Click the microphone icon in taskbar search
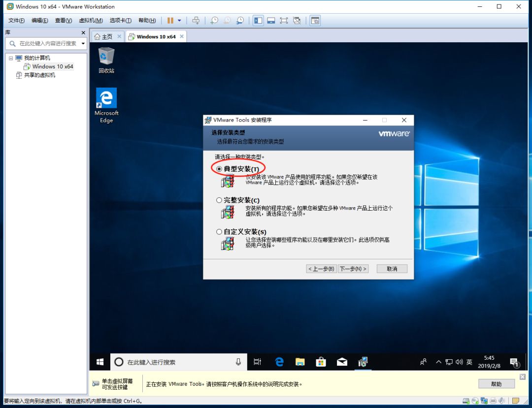 (x=238, y=362)
